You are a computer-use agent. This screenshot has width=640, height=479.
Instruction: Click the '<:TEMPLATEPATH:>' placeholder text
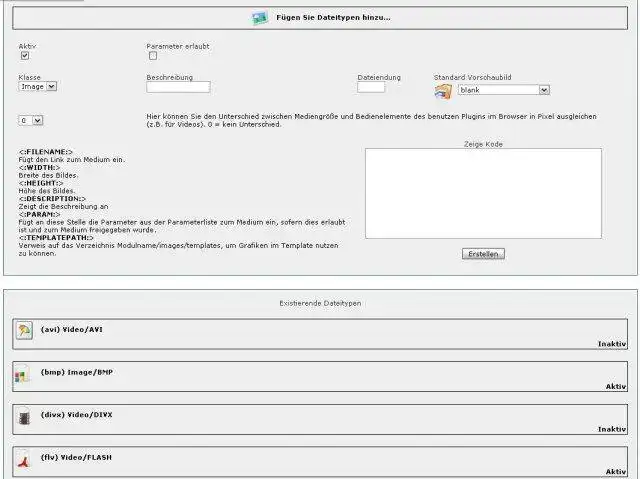(x=56, y=237)
